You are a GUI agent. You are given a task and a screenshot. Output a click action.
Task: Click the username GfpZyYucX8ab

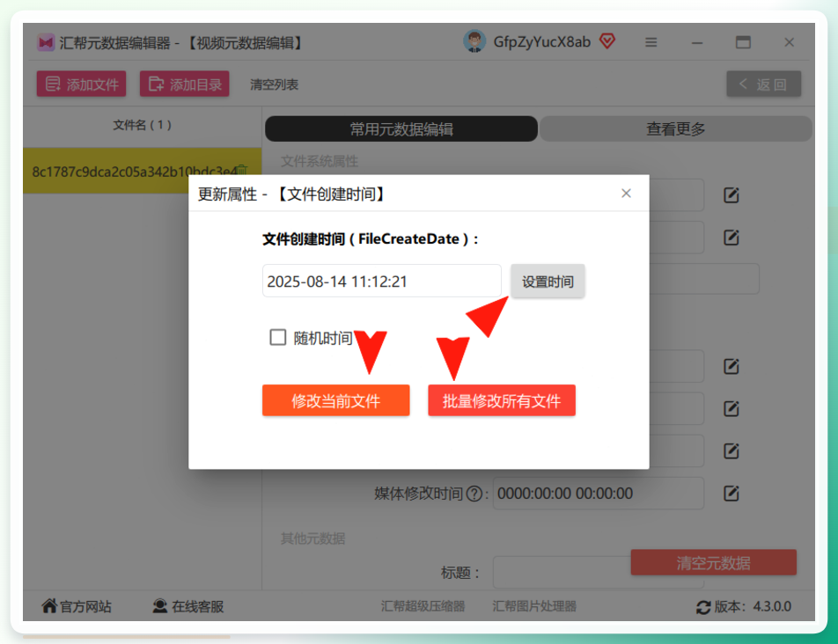pos(542,41)
